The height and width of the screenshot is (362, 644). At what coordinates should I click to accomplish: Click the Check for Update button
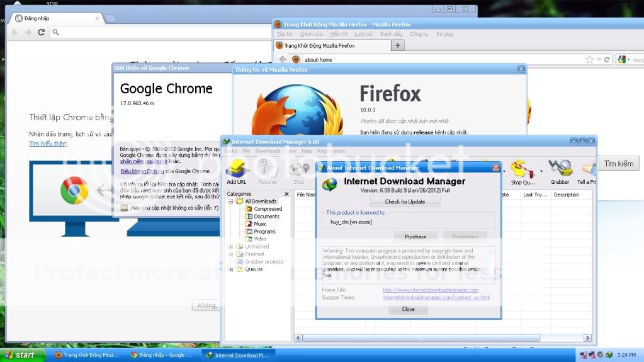405,201
